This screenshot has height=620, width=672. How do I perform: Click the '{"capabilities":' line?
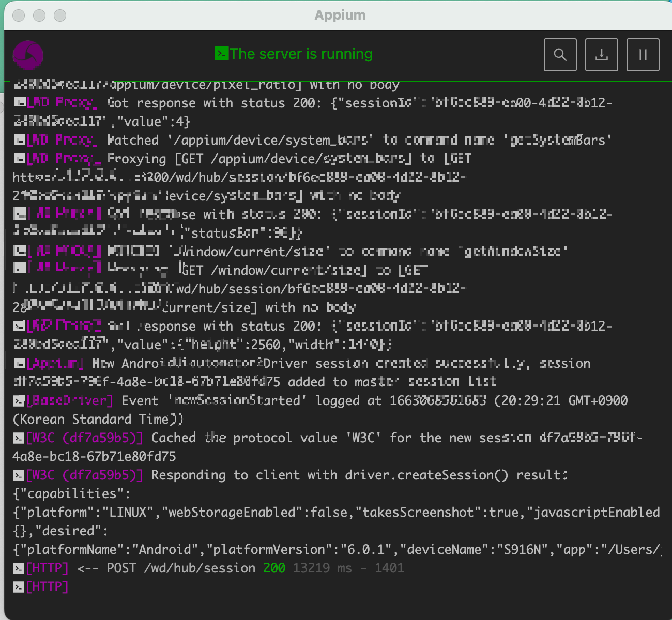pyautogui.click(x=72, y=494)
